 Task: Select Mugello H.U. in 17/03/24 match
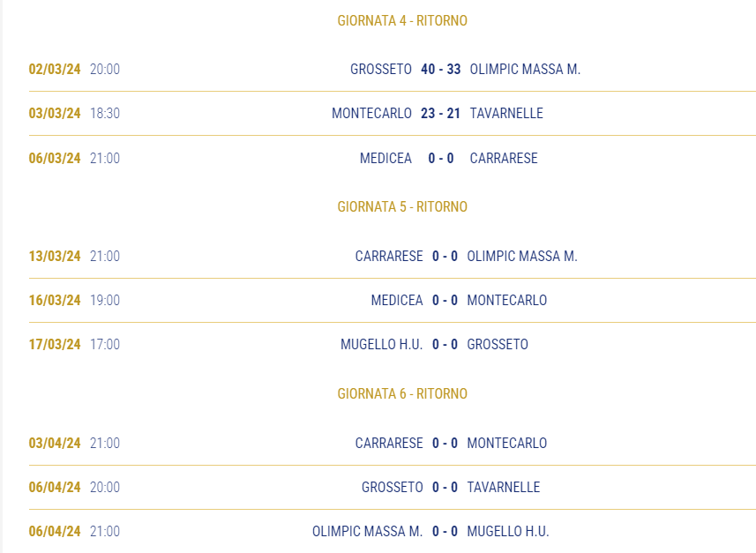coord(381,344)
